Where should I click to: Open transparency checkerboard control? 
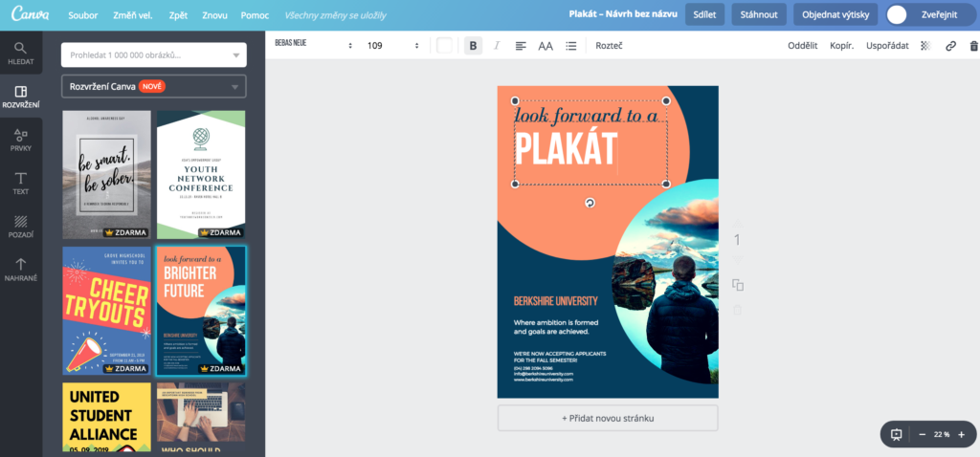(925, 46)
